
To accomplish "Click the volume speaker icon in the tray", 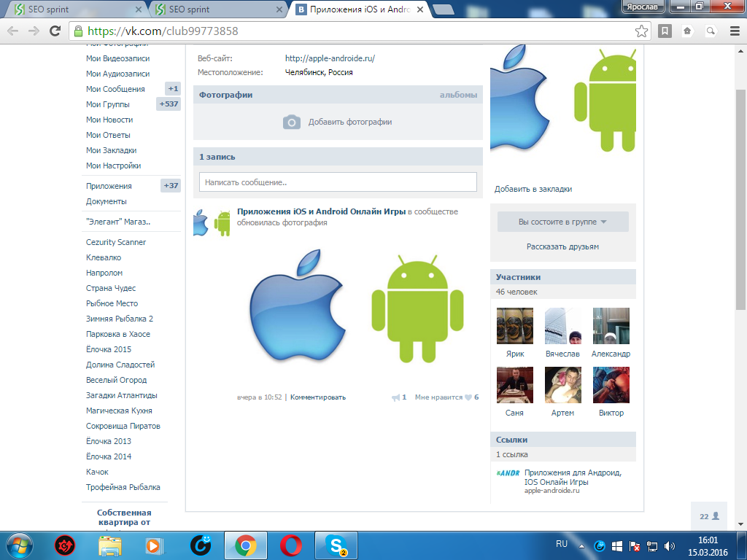I will (x=670, y=545).
